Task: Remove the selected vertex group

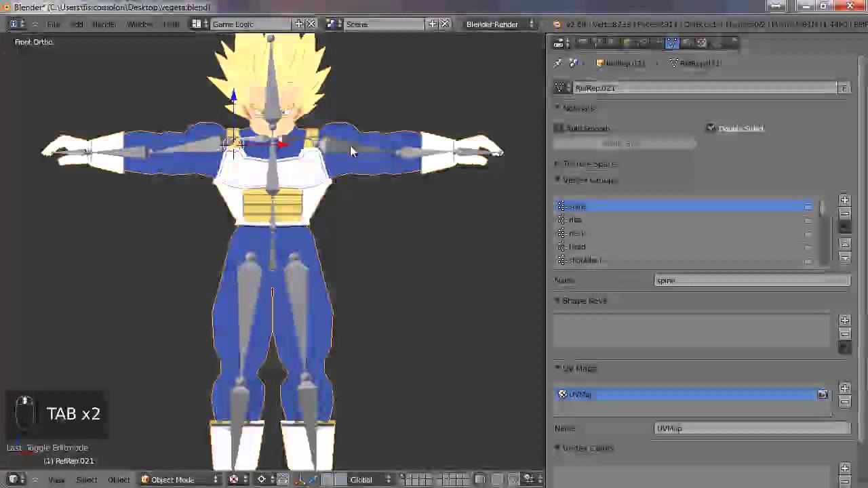Action: point(844,213)
